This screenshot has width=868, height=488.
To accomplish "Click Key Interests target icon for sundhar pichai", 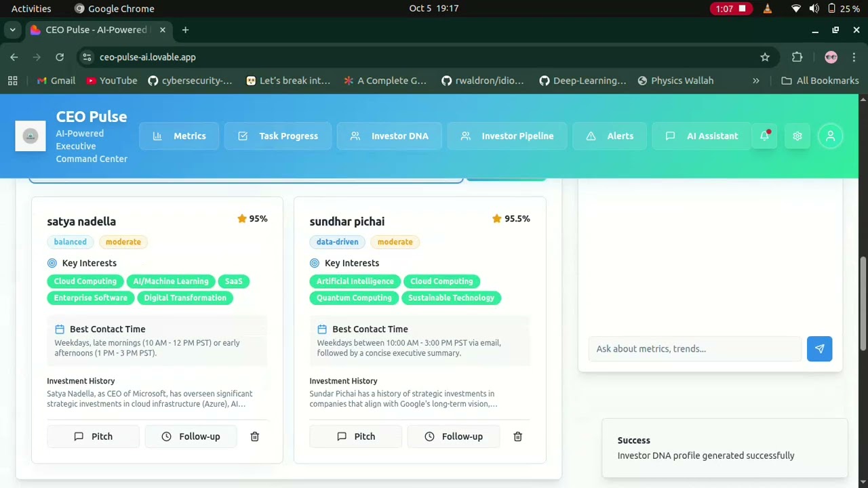I will [x=315, y=263].
